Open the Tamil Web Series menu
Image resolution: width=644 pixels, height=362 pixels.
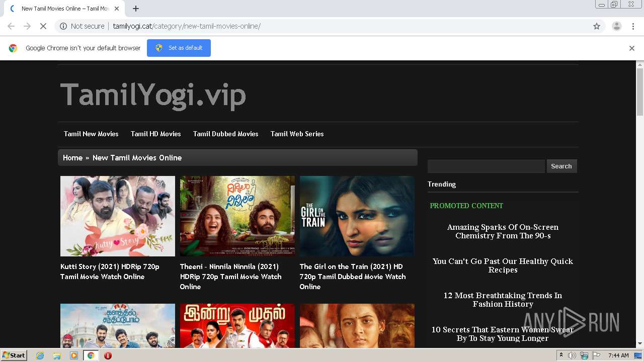coord(297,134)
